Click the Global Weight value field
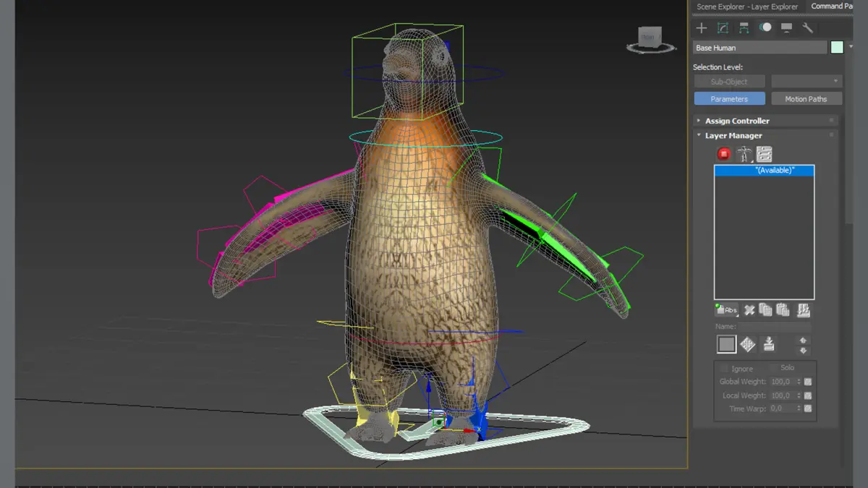The width and height of the screenshot is (868, 488). tap(782, 382)
